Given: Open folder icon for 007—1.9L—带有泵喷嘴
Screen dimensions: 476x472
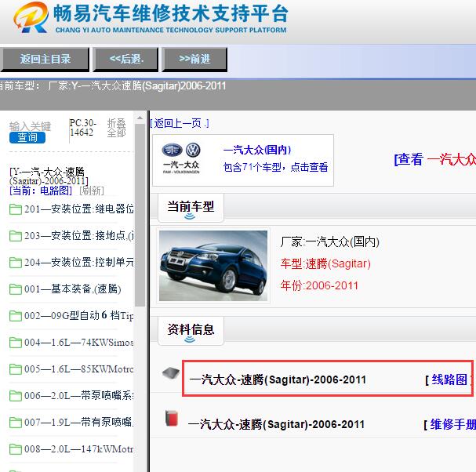Looking at the screenshot, I should point(16,423).
